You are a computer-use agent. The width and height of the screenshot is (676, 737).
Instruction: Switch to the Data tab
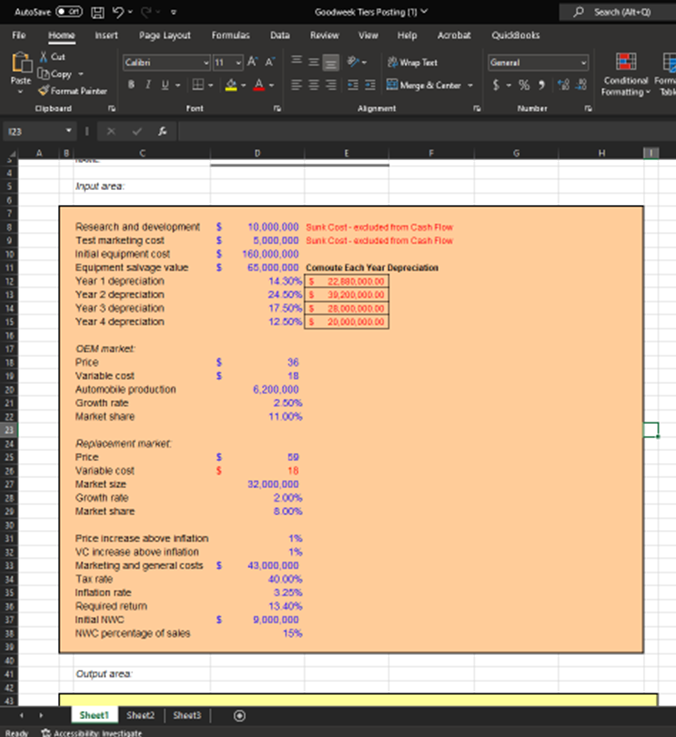[x=280, y=35]
